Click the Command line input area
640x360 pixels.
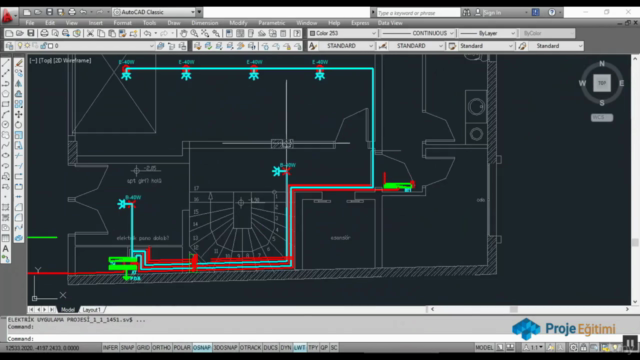click(x=257, y=339)
